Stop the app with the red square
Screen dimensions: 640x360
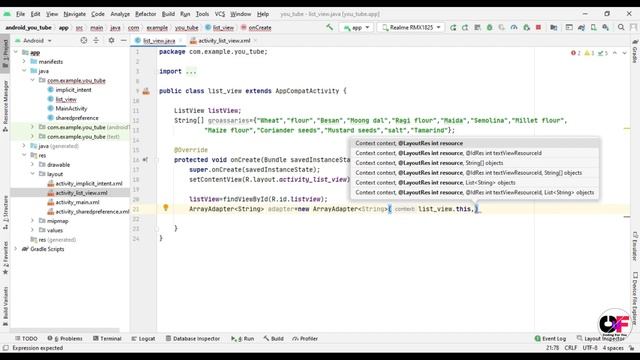[538, 27]
